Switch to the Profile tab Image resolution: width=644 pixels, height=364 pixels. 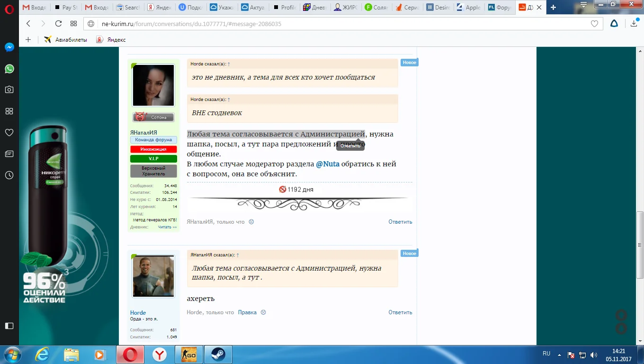(x=283, y=8)
